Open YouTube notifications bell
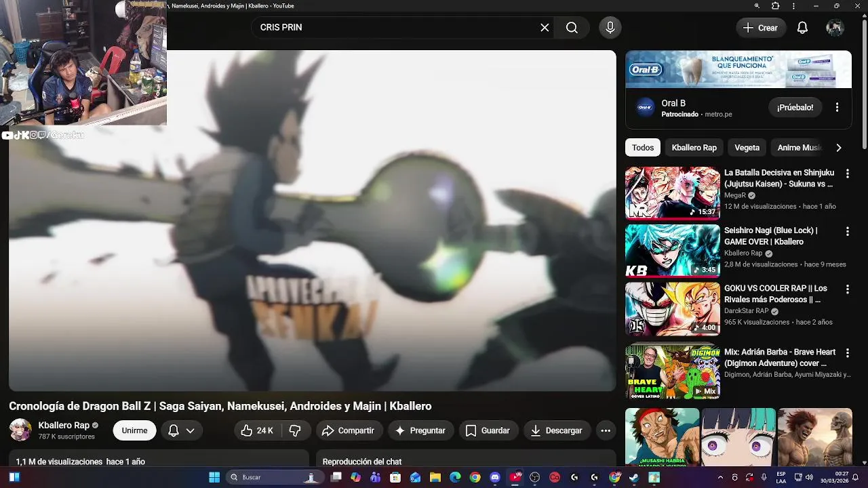The width and height of the screenshot is (868, 488). point(802,28)
